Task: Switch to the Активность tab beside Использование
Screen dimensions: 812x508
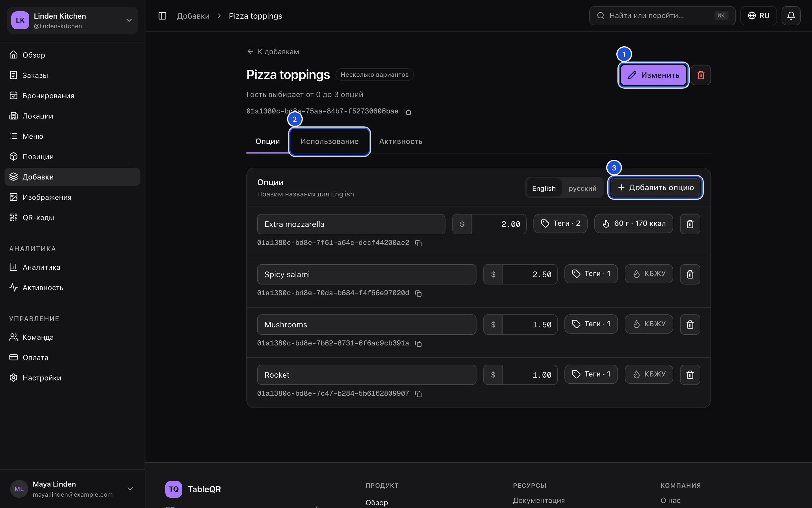Action: click(401, 141)
